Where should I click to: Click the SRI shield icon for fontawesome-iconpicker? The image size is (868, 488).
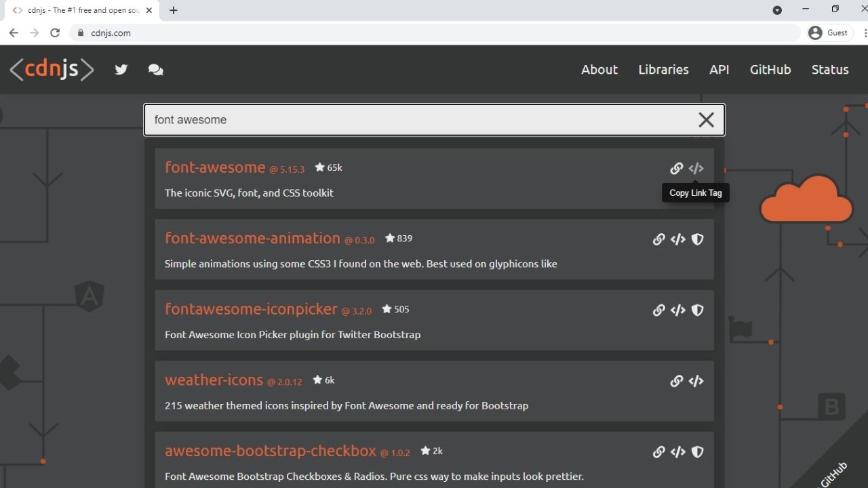[696, 310]
